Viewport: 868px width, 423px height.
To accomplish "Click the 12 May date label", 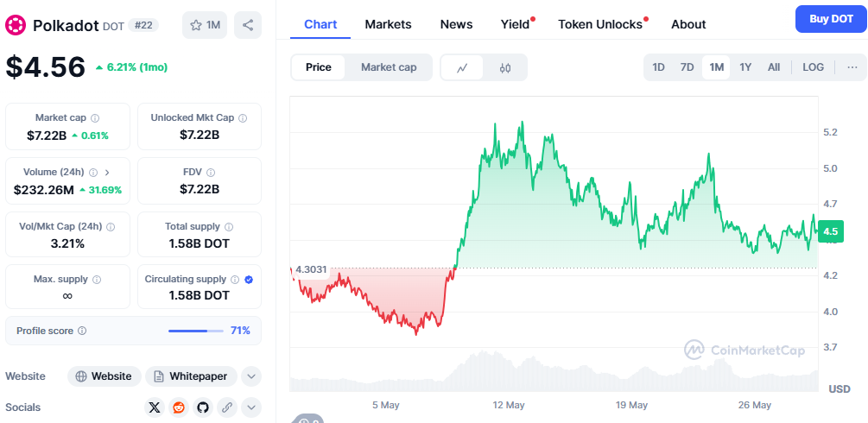I will pos(509,405).
